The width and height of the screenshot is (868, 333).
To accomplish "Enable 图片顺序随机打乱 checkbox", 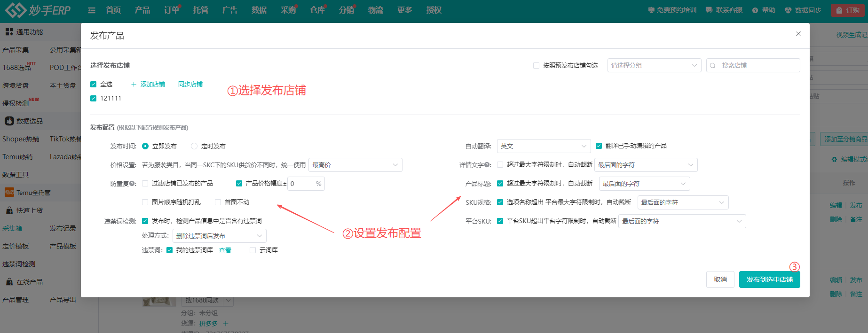I will coord(145,202).
